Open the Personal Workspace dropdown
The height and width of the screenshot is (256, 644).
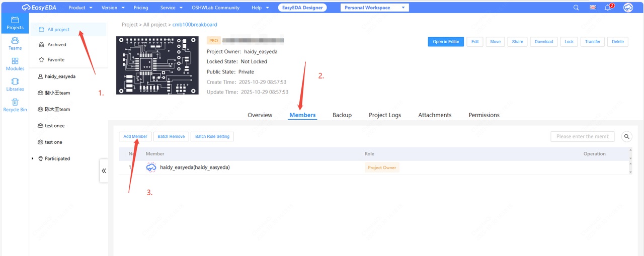[x=374, y=8]
